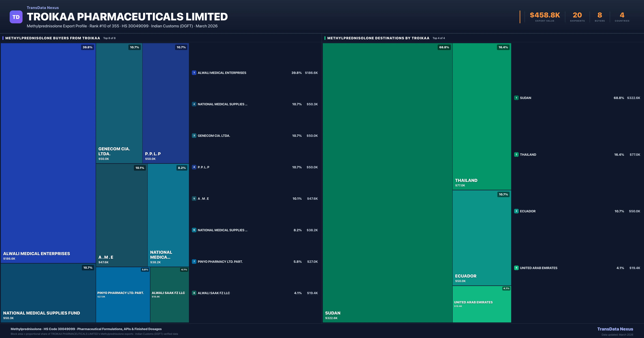Click the 39.8% badge on the Alwali block
The height and width of the screenshot is (338, 644).
(x=87, y=47)
